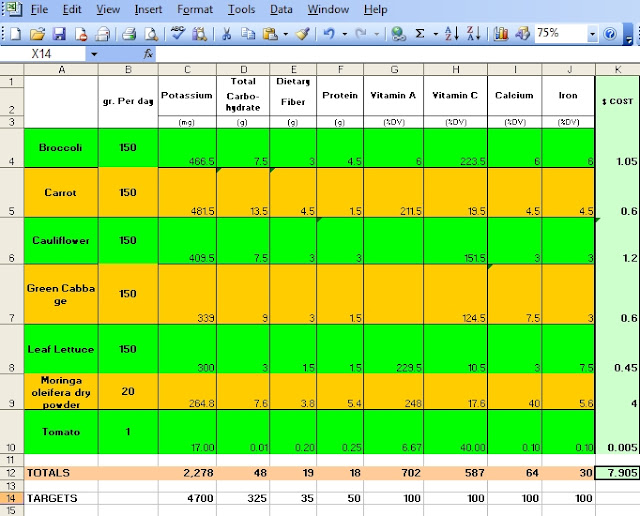The width and height of the screenshot is (640, 516).
Task: Select the total cost cell 7.905
Action: pyautogui.click(x=617, y=473)
